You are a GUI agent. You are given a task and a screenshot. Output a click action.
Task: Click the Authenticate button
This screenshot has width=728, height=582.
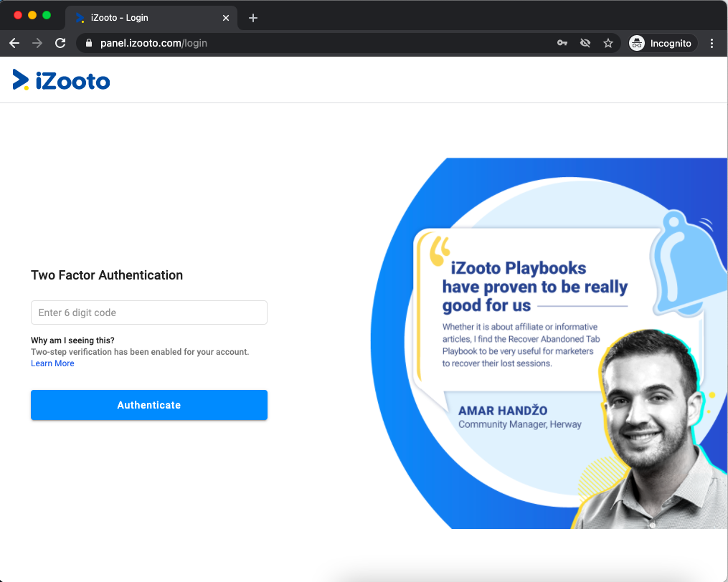pos(149,405)
